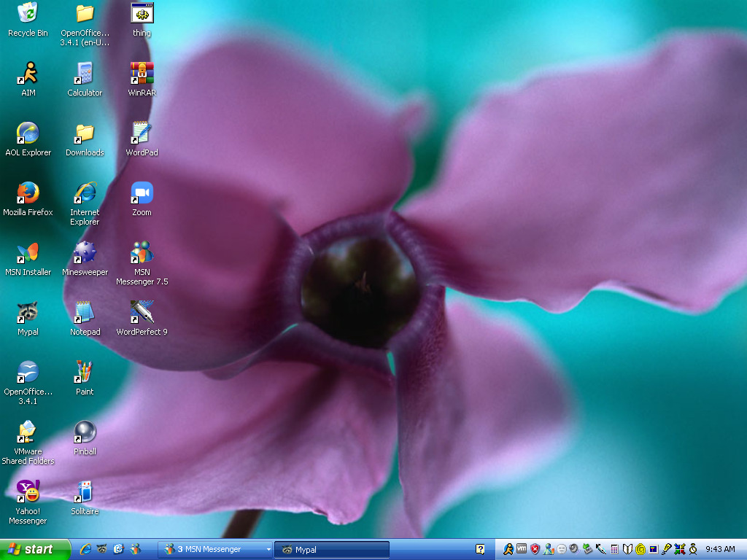This screenshot has width=747, height=560.
Task: Open the Zoom desktop shortcut
Action: 142,193
